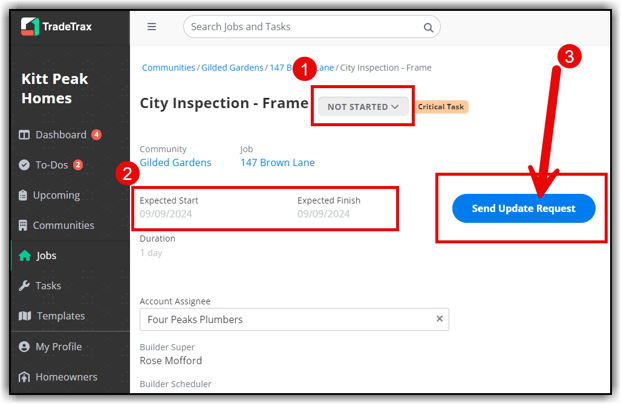Viewport: 621px width, 404px height.
Task: Open Tasks with the wrench icon
Action: coord(40,286)
